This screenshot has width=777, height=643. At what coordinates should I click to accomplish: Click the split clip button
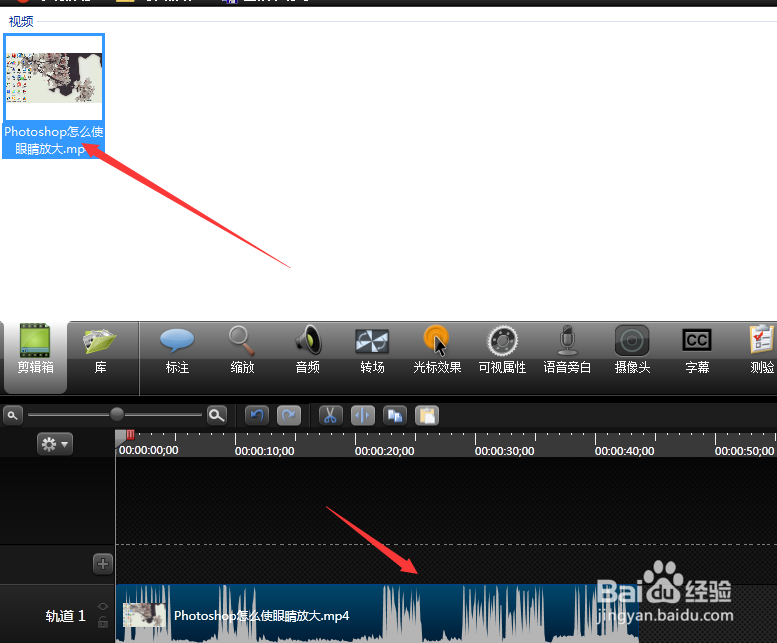coord(363,415)
